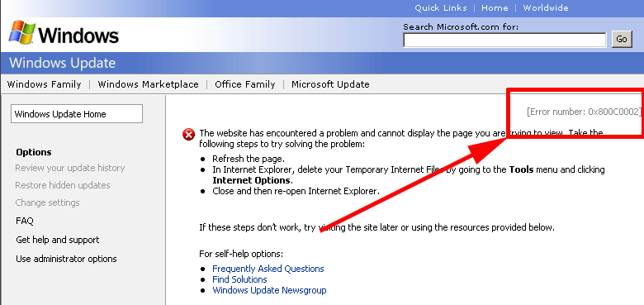Select Windows Update Home in sidebar

click(77, 114)
